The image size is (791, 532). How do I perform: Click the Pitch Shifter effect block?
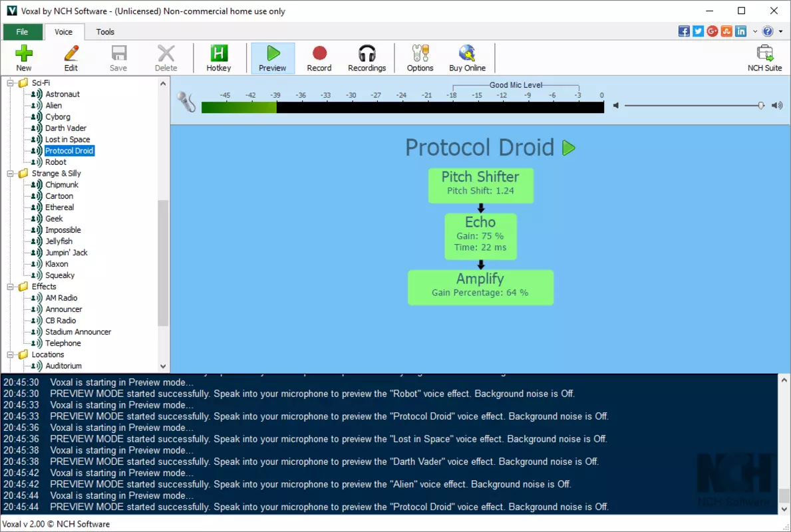coord(481,186)
